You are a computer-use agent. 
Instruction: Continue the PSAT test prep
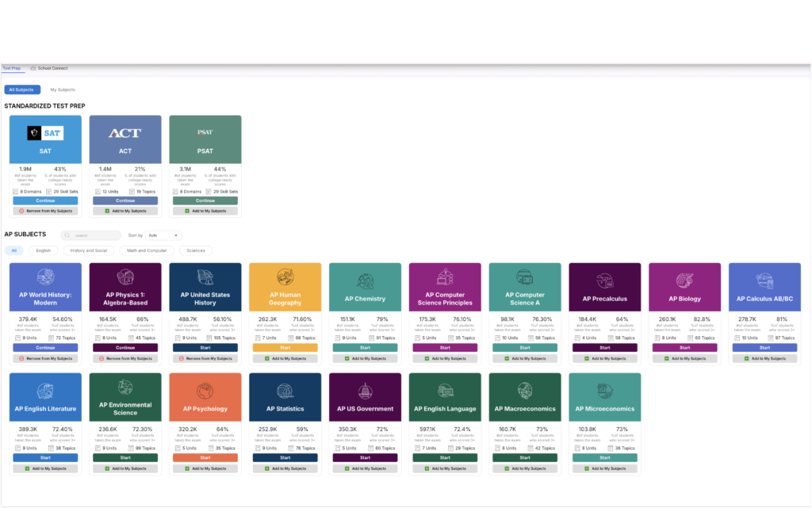coord(205,201)
